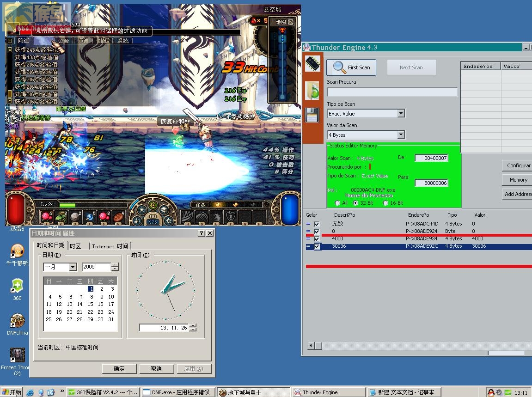Screen dimensions: 532x397
Task: Click the year 2009 spinner arrows
Action: pos(115,267)
